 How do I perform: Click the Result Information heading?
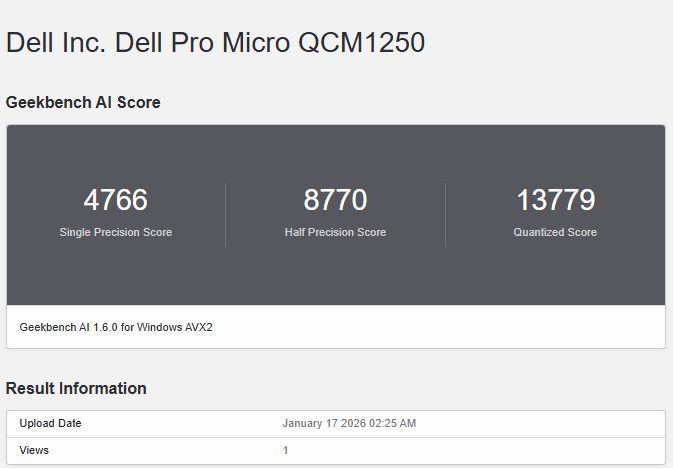76,388
